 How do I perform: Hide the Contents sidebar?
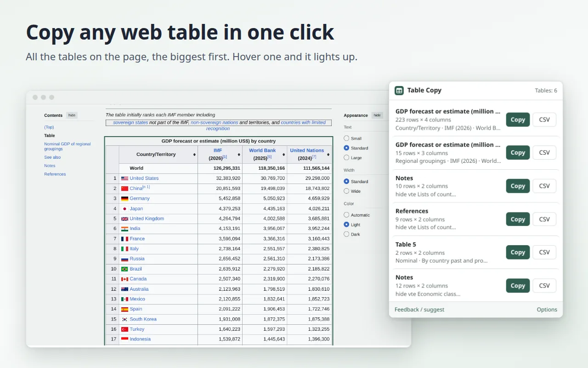(x=72, y=115)
